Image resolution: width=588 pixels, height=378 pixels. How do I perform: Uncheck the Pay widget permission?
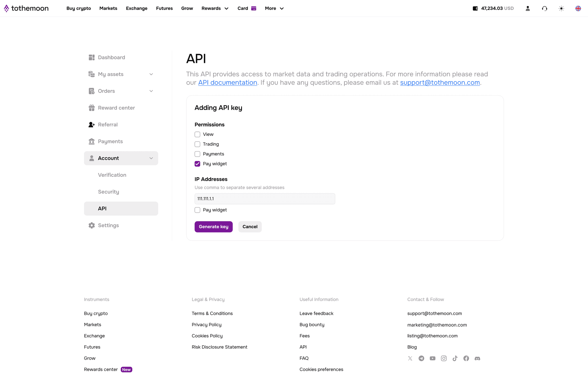click(x=197, y=164)
